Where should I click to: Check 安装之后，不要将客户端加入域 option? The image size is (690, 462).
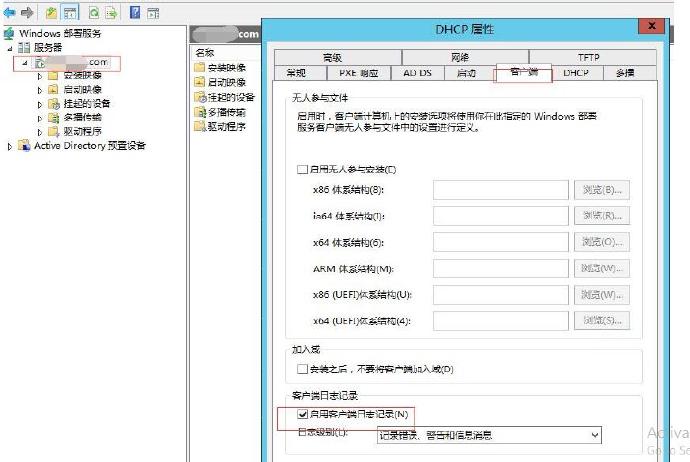302,369
